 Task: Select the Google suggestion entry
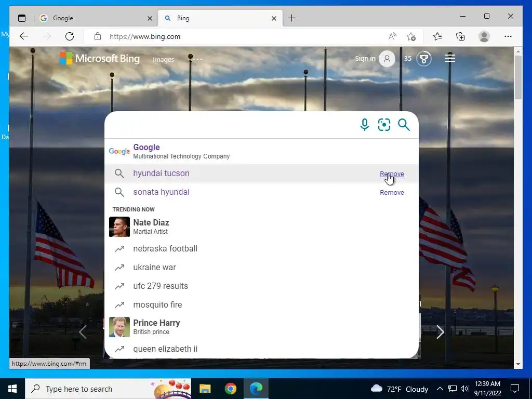pyautogui.click(x=261, y=151)
